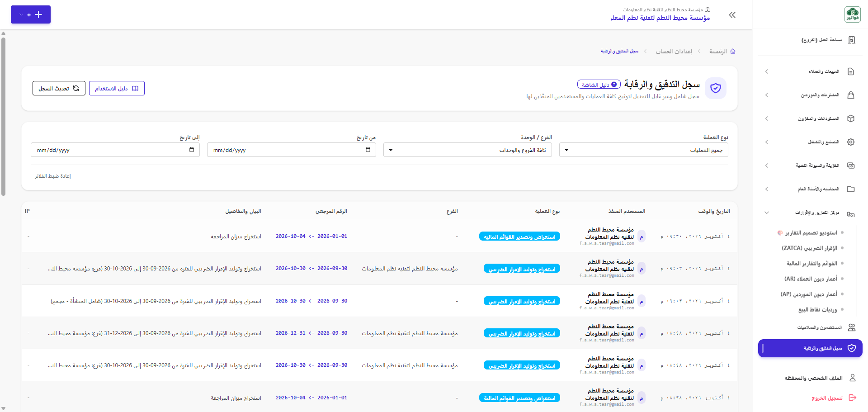The height and width of the screenshot is (412, 868).
Task: Click 'إعدادات الحساب' breadcrumb link
Action: coord(674,52)
